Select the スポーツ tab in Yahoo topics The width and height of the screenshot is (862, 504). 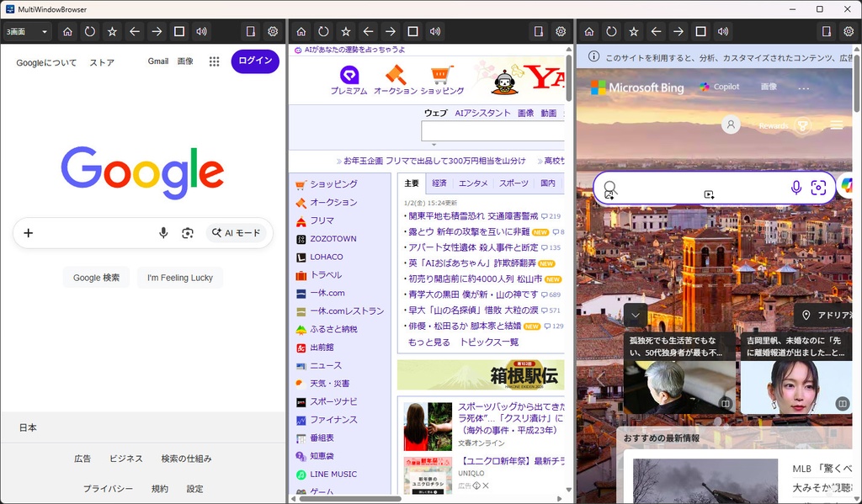tap(515, 183)
